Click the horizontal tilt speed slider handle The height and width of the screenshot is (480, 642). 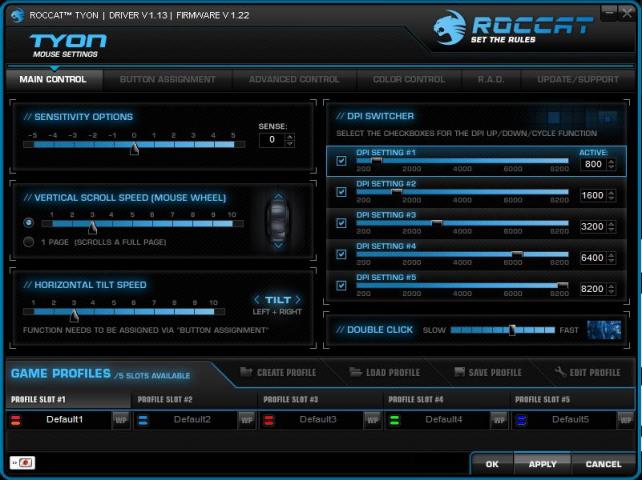(x=74, y=315)
